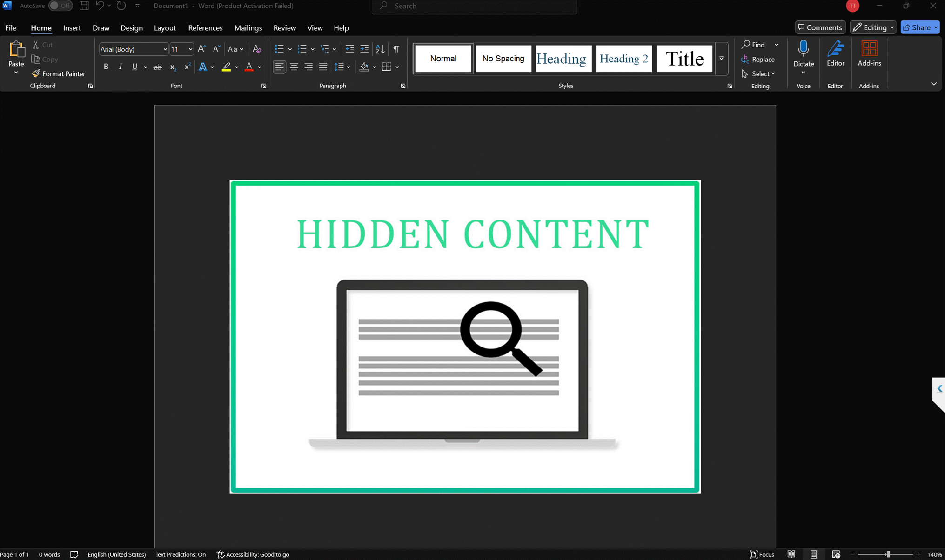
Task: Open the Editor pen icon
Action: pyautogui.click(x=835, y=49)
